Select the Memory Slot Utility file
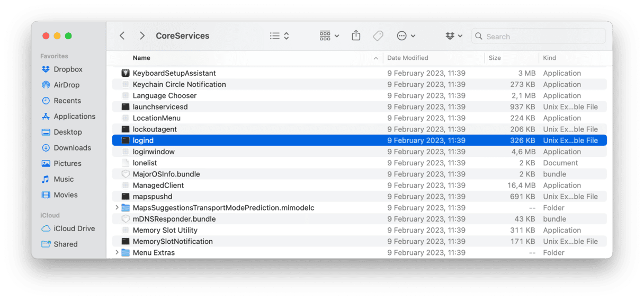 [x=165, y=231]
